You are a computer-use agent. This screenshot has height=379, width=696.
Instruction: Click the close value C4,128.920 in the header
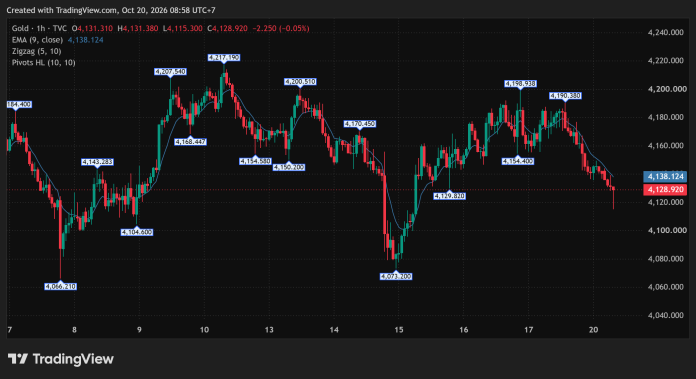(227, 28)
